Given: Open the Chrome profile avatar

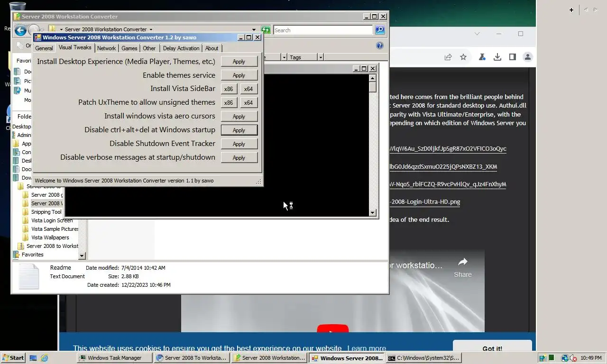Looking at the screenshot, I should [x=527, y=57].
